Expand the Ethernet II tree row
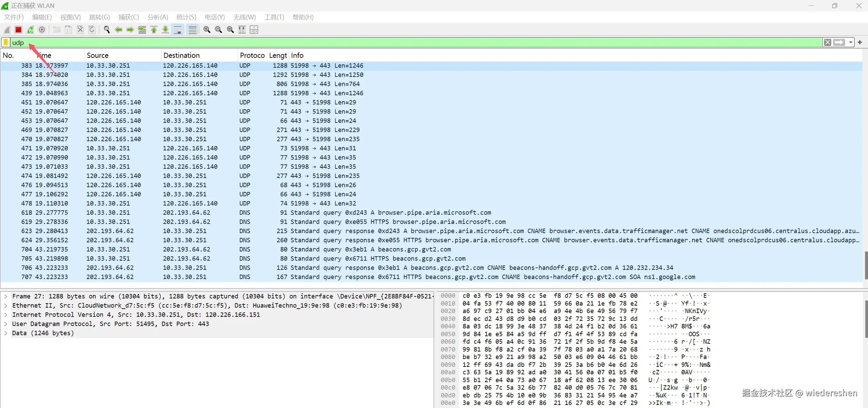 click(6, 306)
